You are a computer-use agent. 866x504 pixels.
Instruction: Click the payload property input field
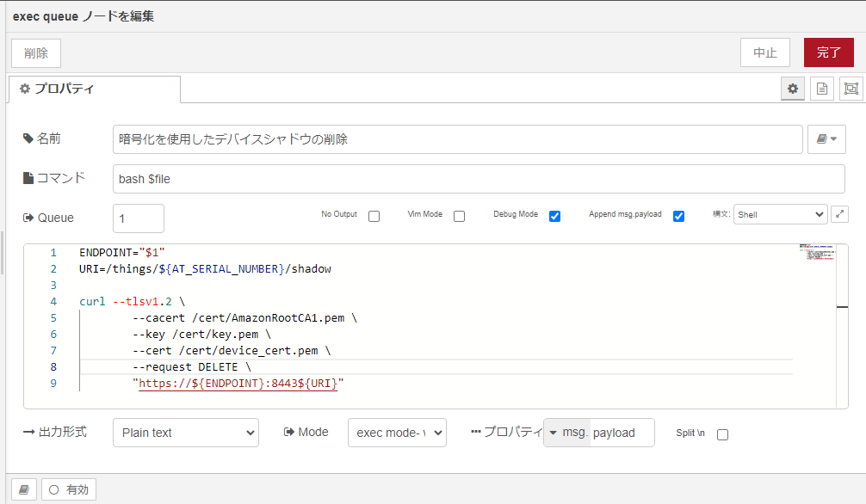click(x=622, y=433)
